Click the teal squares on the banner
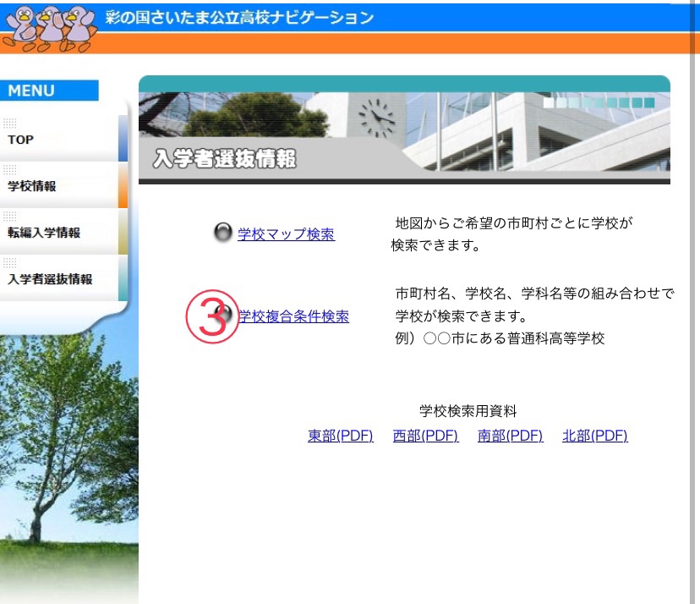The width and height of the screenshot is (700, 604). (599, 103)
